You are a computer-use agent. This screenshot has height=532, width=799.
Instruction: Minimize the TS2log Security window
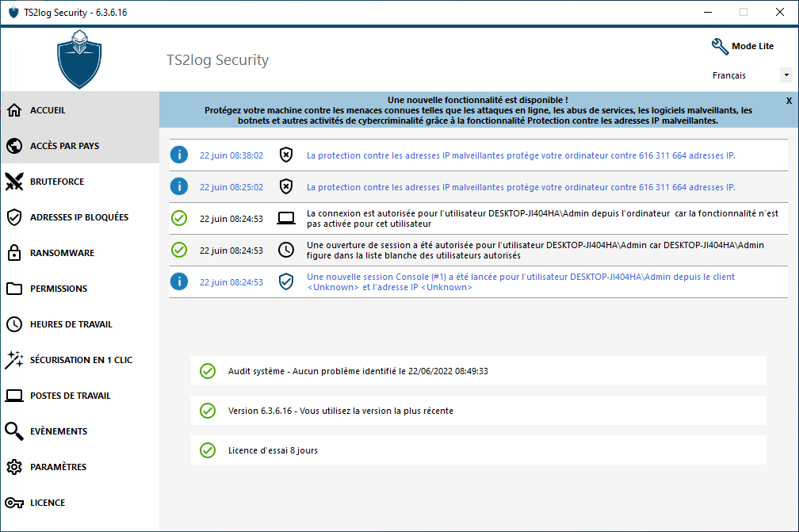[x=708, y=12]
